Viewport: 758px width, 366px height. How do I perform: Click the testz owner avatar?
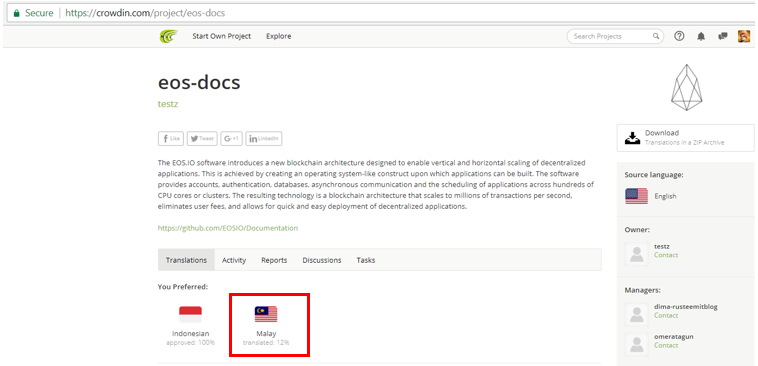637,254
